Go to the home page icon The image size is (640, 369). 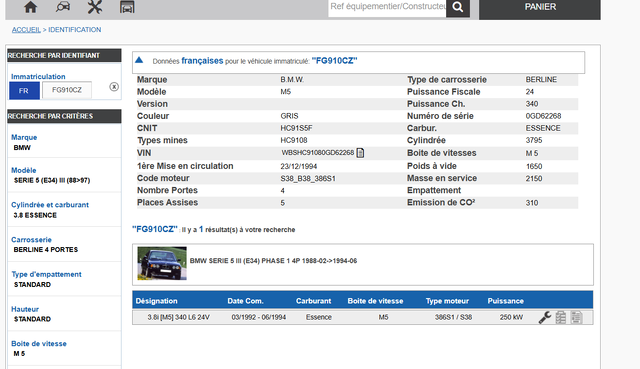click(x=30, y=7)
